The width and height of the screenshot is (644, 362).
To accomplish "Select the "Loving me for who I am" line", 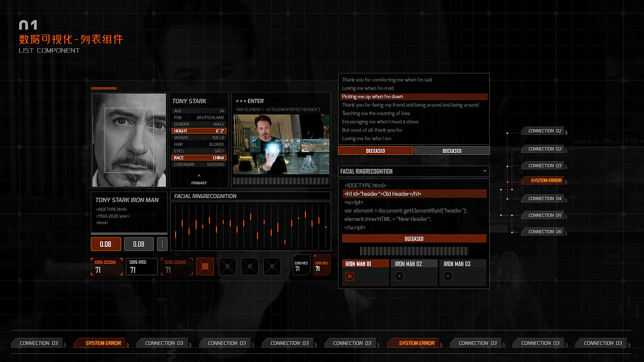I will point(367,139).
